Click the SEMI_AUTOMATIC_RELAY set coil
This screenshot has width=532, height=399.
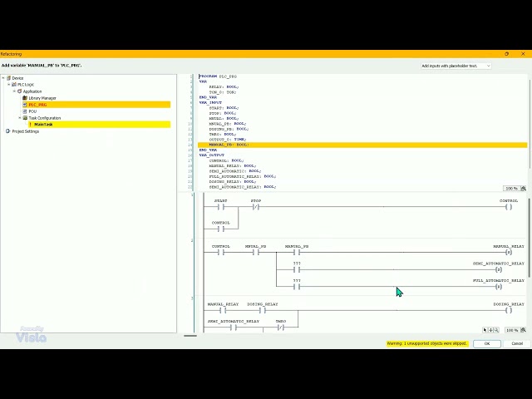pyautogui.click(x=499, y=269)
